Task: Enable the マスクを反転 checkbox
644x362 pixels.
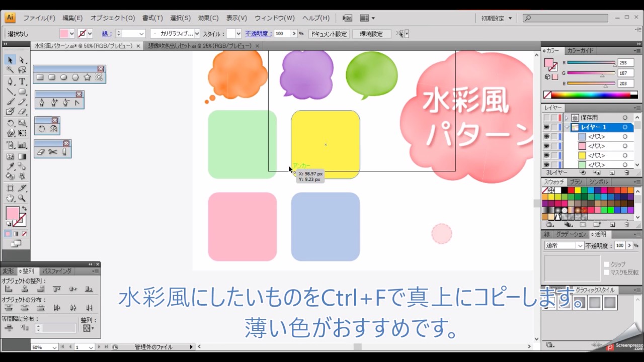Action: click(607, 273)
